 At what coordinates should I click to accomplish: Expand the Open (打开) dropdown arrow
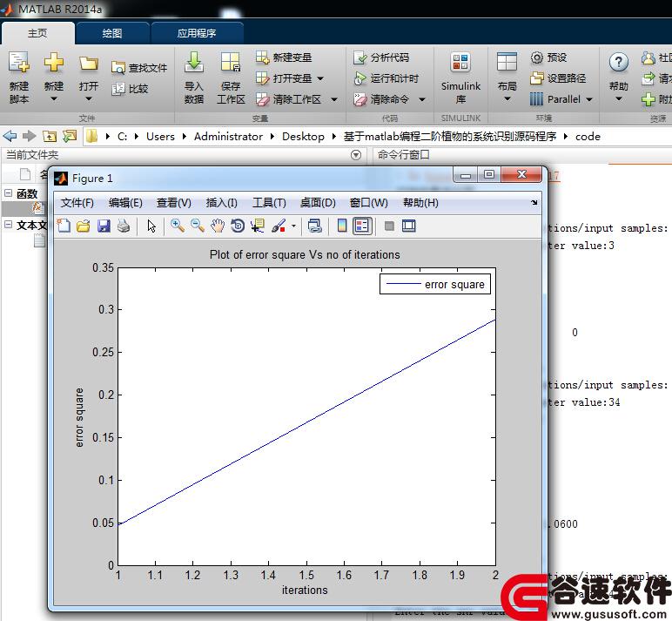88,99
